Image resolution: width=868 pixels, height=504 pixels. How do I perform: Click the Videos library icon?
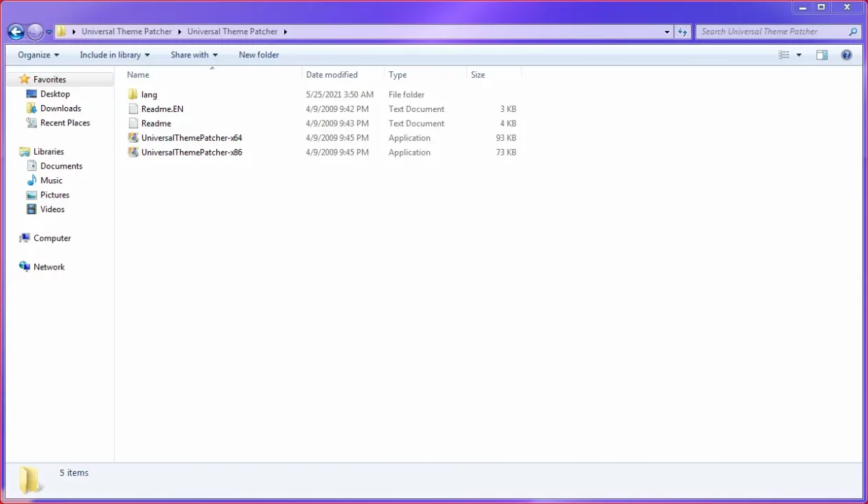tap(31, 209)
